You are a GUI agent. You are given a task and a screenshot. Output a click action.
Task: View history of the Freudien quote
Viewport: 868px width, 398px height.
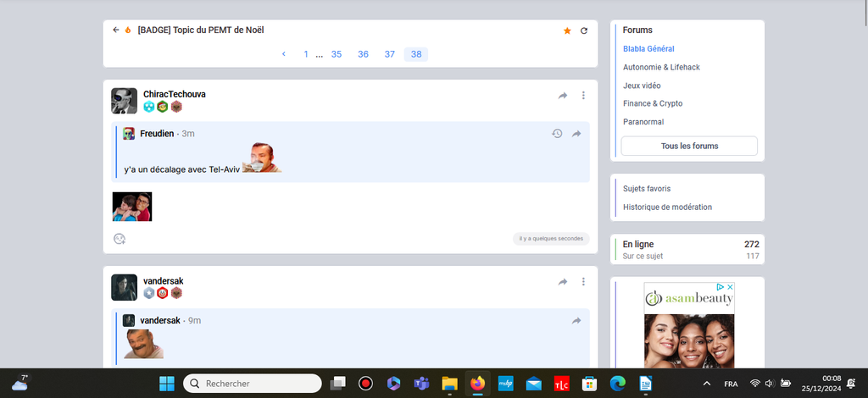[557, 134]
